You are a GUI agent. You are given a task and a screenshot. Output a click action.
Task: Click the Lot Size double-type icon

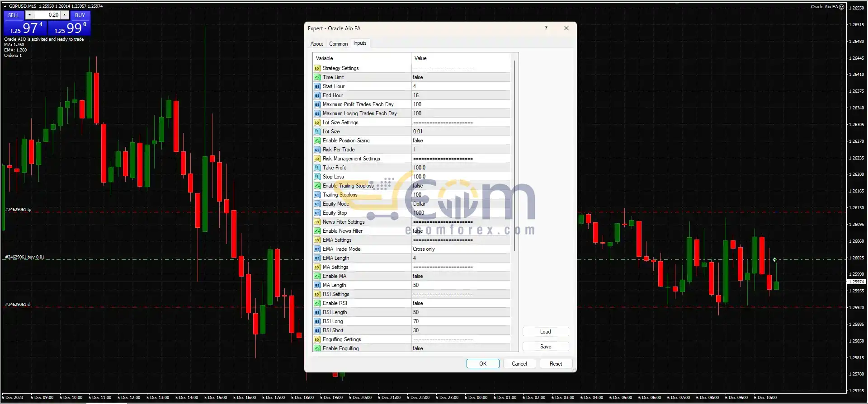click(x=317, y=132)
